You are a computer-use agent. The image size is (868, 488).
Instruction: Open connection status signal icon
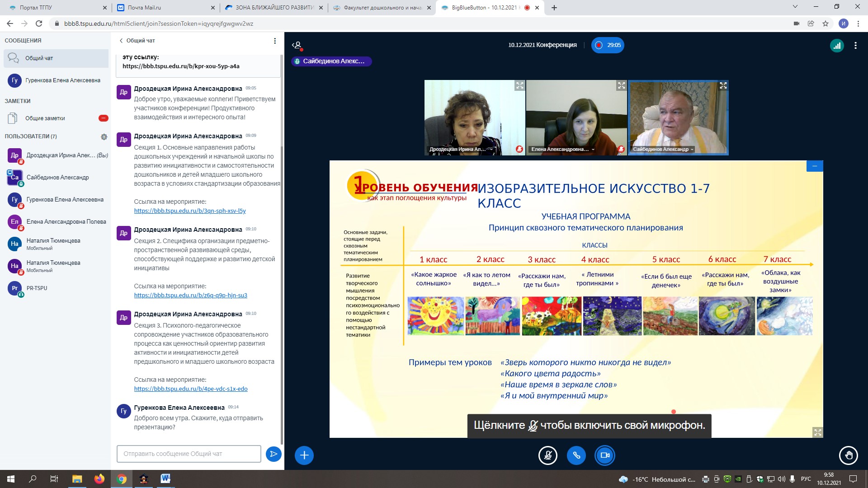click(837, 45)
